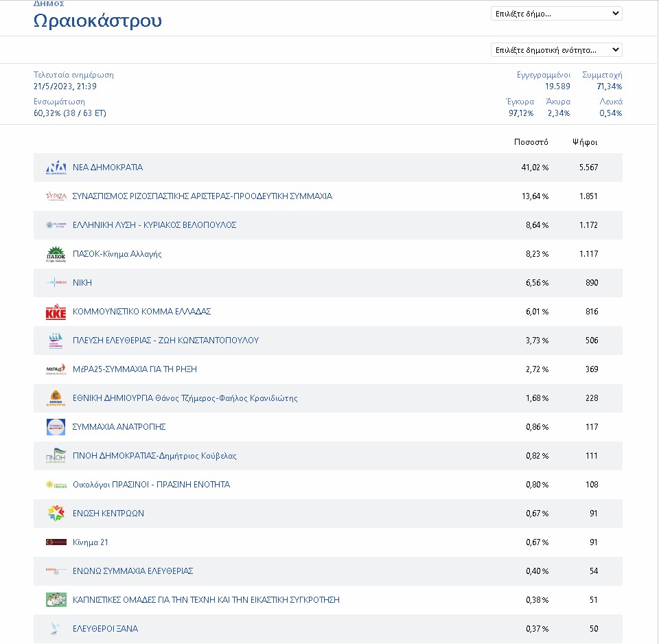The width and height of the screenshot is (659, 644).
Task: Open the 'Επιλέξτε δήμο...' dropdown
Action: click(557, 14)
